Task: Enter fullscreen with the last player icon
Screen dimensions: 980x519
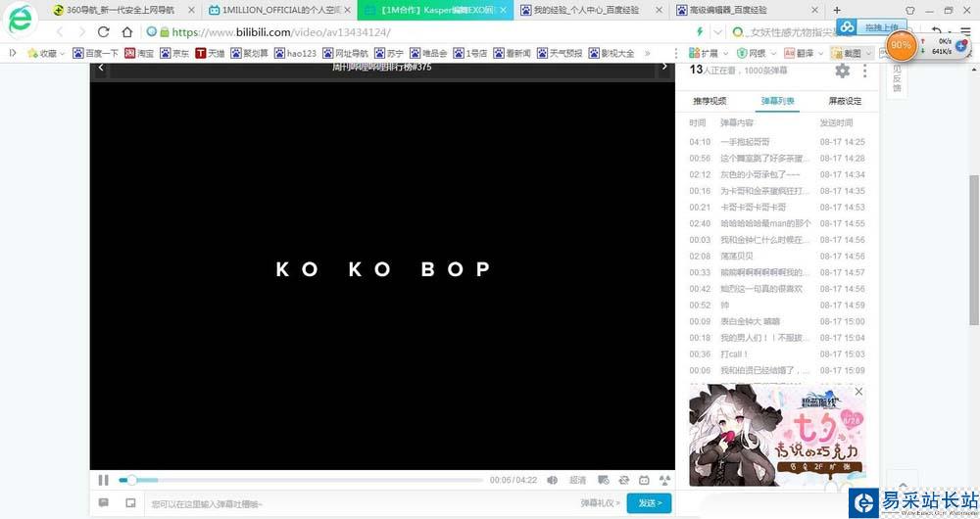Action: point(664,480)
